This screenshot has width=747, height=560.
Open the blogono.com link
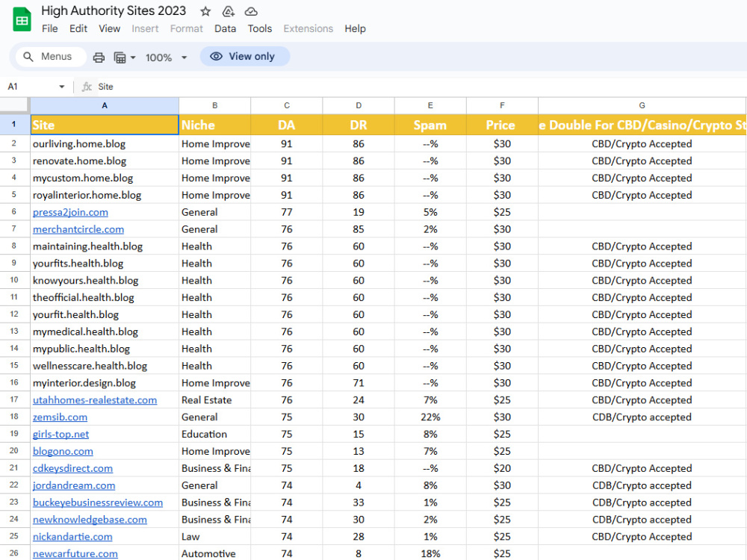[x=63, y=452]
